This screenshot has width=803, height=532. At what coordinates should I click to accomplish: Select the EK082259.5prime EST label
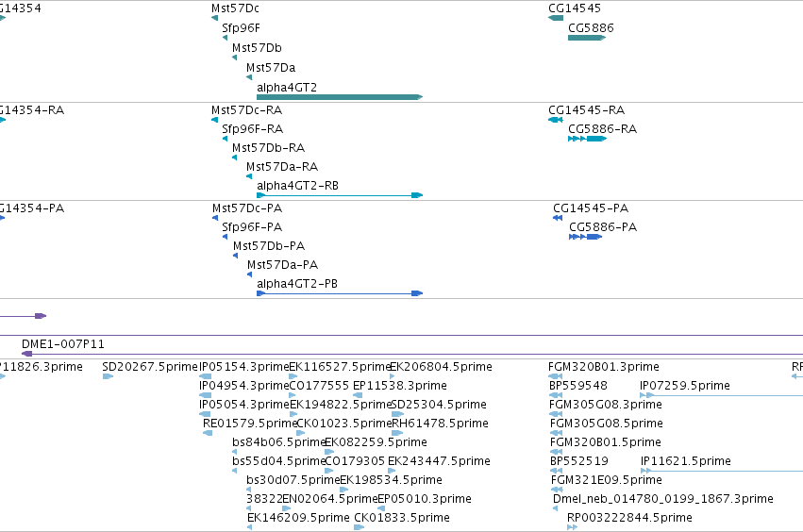[x=376, y=442]
